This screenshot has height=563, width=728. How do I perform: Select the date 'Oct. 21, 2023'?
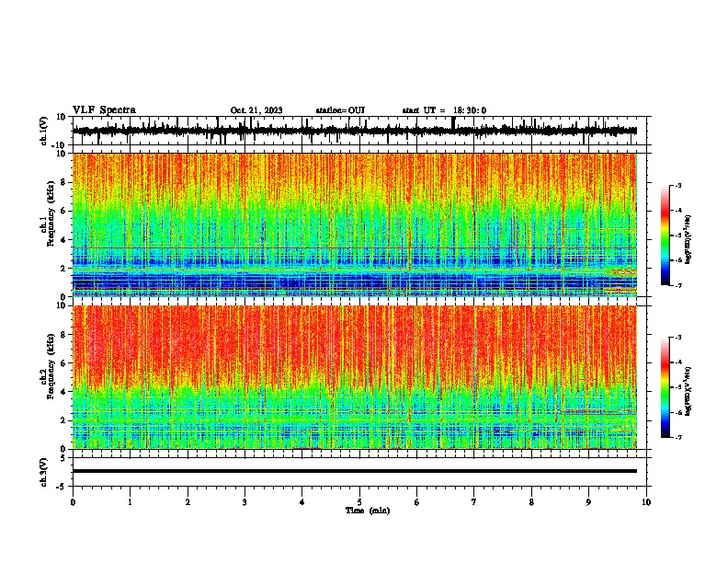(x=256, y=110)
